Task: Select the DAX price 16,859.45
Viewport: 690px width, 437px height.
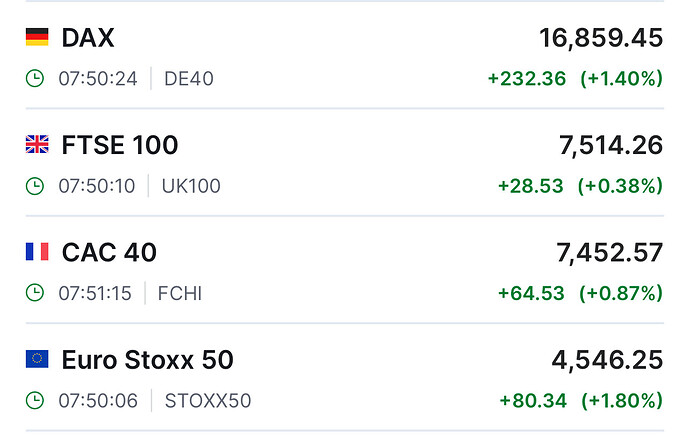Action: click(x=600, y=38)
